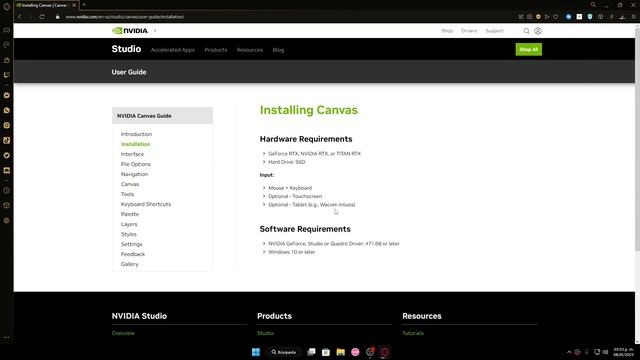The image size is (640, 360).
Task: Click the Support link in top header
Action: 494,31
